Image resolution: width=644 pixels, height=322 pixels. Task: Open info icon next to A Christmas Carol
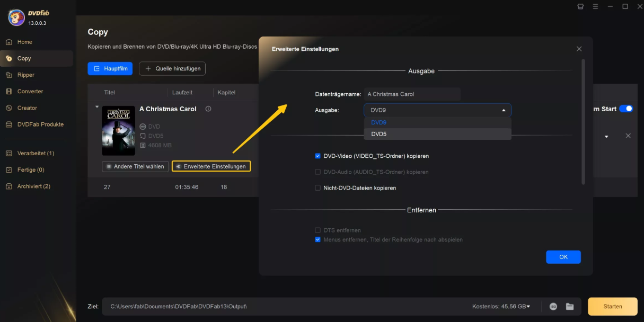(208, 109)
